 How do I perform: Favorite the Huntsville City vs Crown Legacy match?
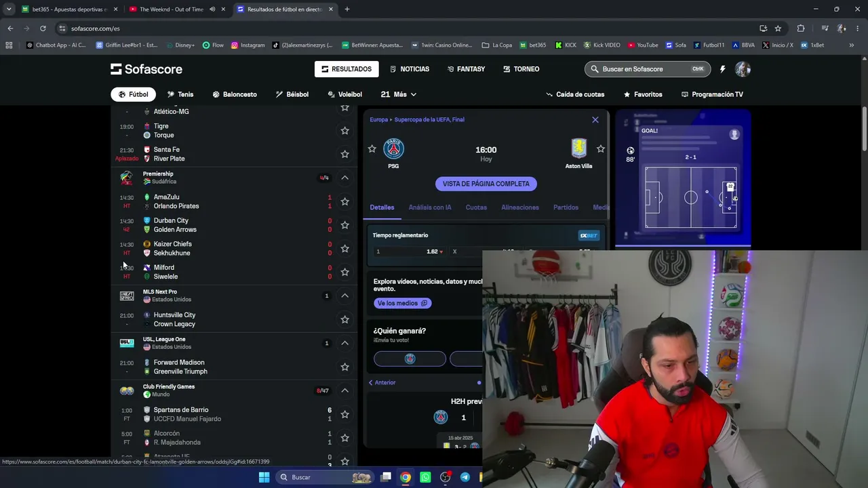pyautogui.click(x=344, y=319)
